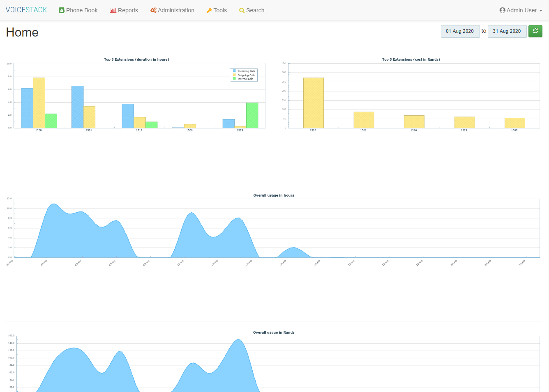This screenshot has height=392, width=549.
Task: Open the 01 Aug 2020 start date picker
Action: coord(460,31)
